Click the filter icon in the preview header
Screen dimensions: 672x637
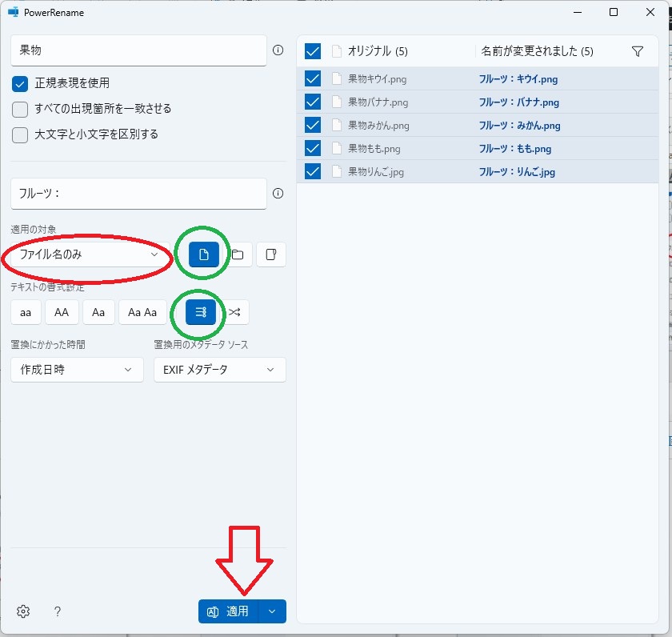pos(637,51)
